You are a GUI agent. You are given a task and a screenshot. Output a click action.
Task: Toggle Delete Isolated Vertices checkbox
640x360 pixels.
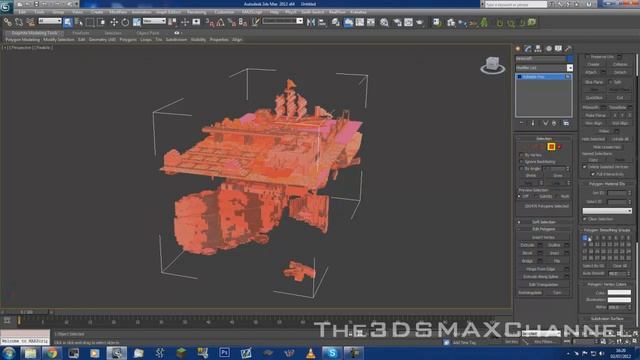click(585, 167)
